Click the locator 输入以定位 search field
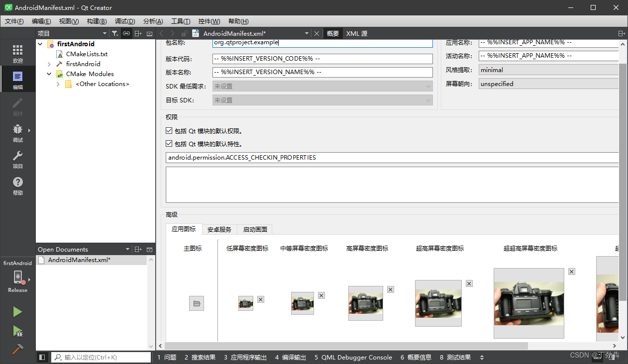The height and width of the screenshot is (364, 628). click(101, 357)
